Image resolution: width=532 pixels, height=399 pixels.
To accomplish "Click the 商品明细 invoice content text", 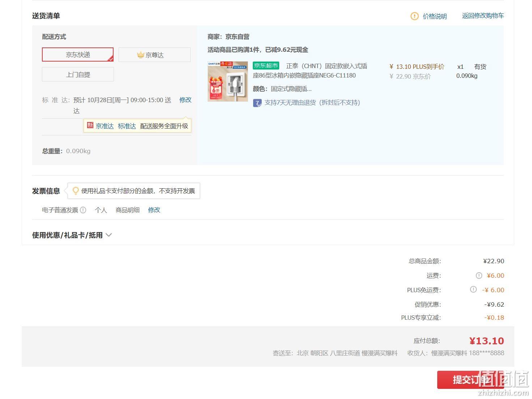I will 128,210.
